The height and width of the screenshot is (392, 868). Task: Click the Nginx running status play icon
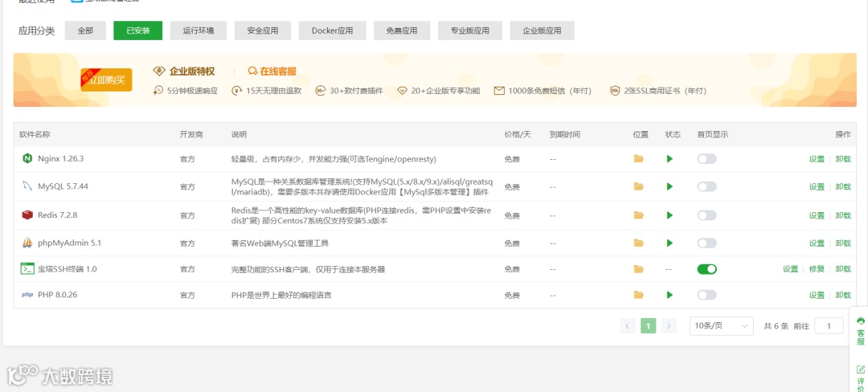(669, 159)
